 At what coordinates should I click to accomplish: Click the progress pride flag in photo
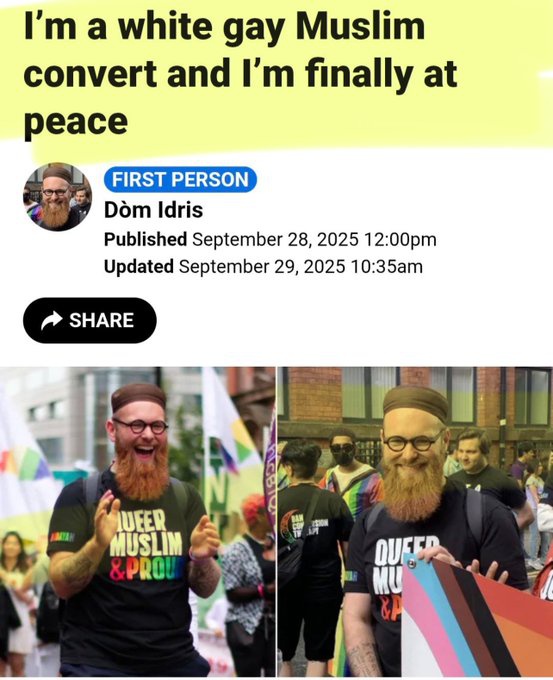477,618
